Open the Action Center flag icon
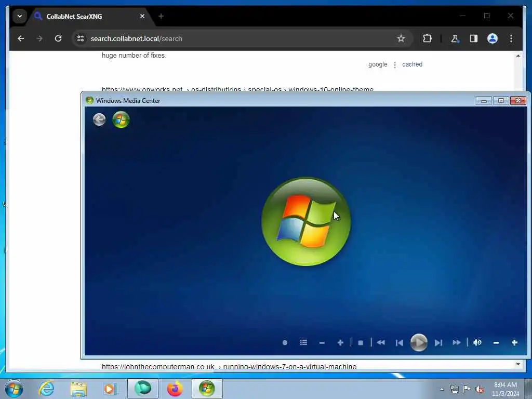This screenshot has height=399, width=532. (467, 389)
